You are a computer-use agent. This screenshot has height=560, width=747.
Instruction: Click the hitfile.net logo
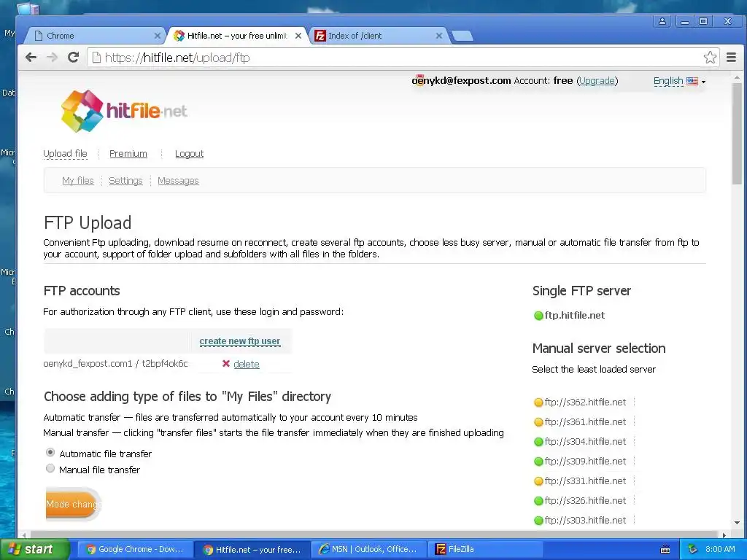124,111
